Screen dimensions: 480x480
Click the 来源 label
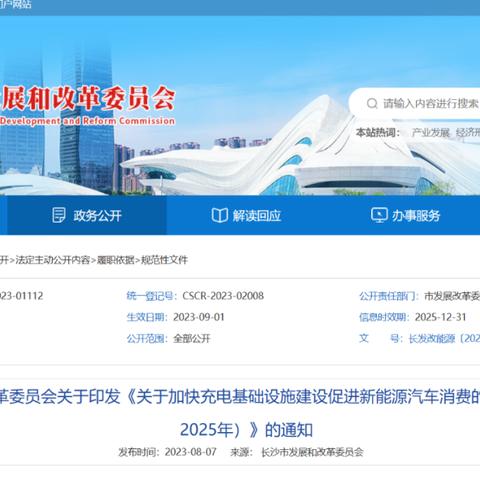coord(241,452)
